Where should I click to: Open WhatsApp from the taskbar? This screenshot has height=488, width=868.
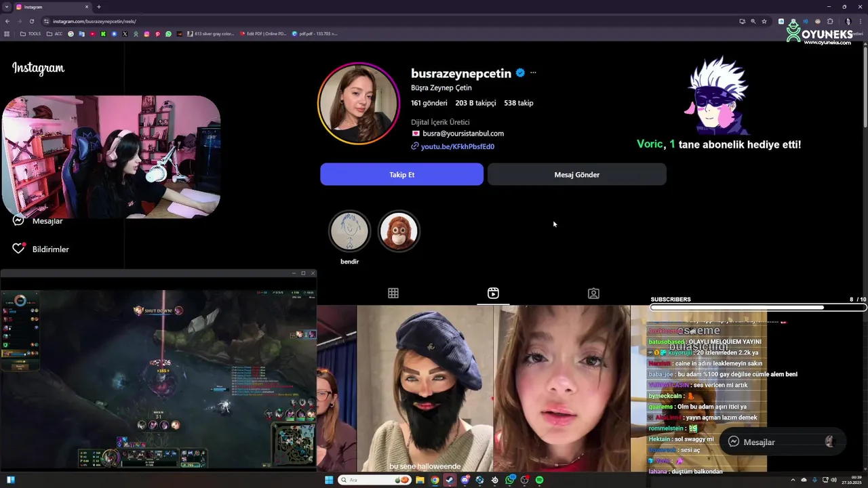tap(510, 480)
